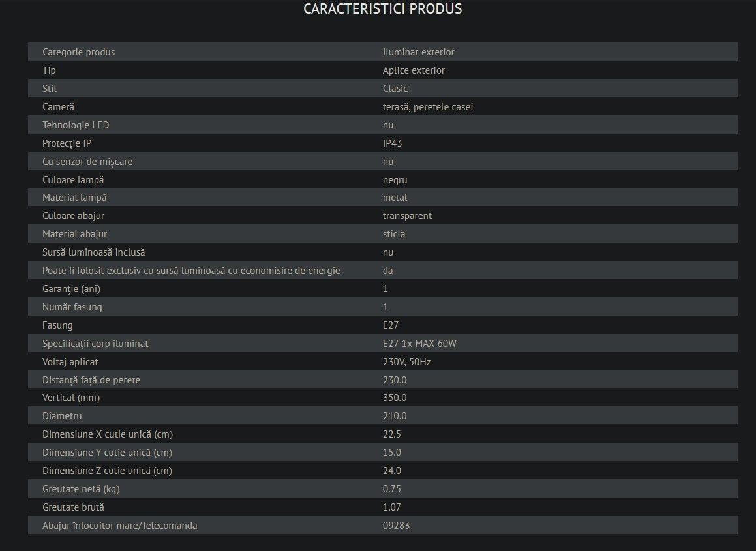Select the Sursă luminoasă inclusă label
This screenshot has height=551, width=756.
[93, 252]
